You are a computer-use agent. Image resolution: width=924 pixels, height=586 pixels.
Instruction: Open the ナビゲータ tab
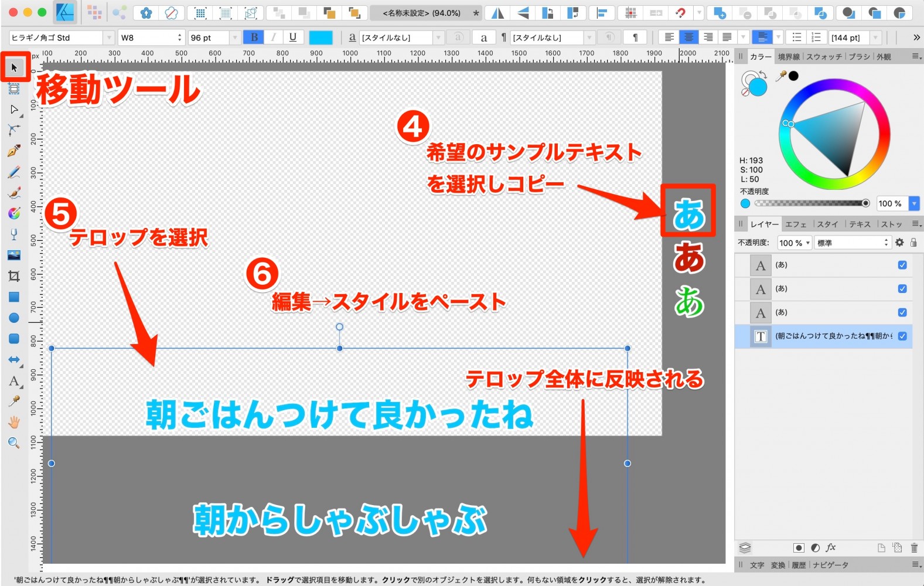tap(830, 565)
